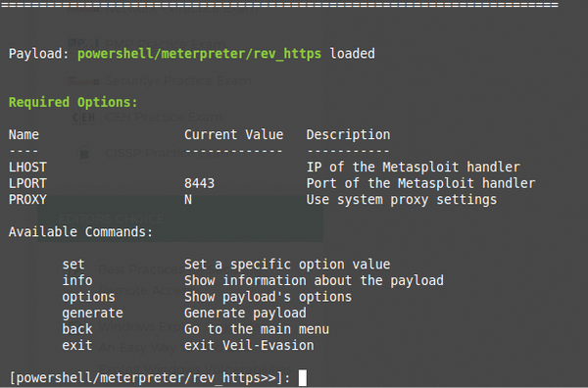Click 'IP of the Metasploit handler' description
This screenshot has height=388, width=588.
pos(414,167)
